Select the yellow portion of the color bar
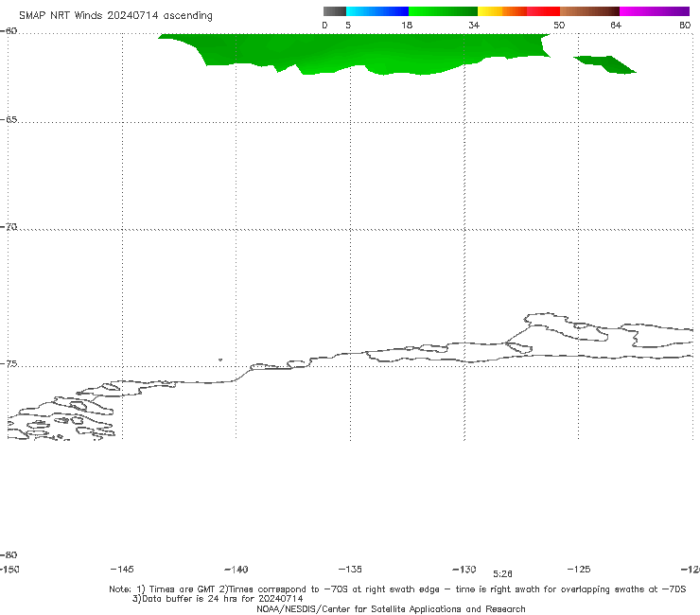Image resolution: width=700 pixels, height=615 pixels. click(x=490, y=11)
